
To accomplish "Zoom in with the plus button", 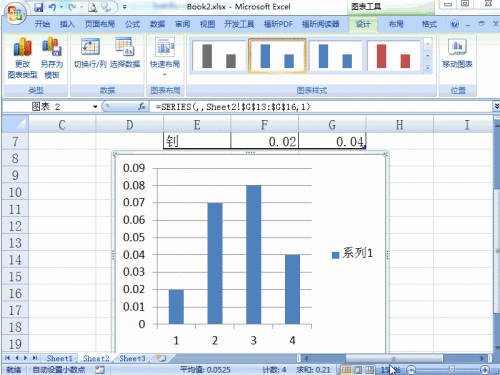I will [485, 370].
